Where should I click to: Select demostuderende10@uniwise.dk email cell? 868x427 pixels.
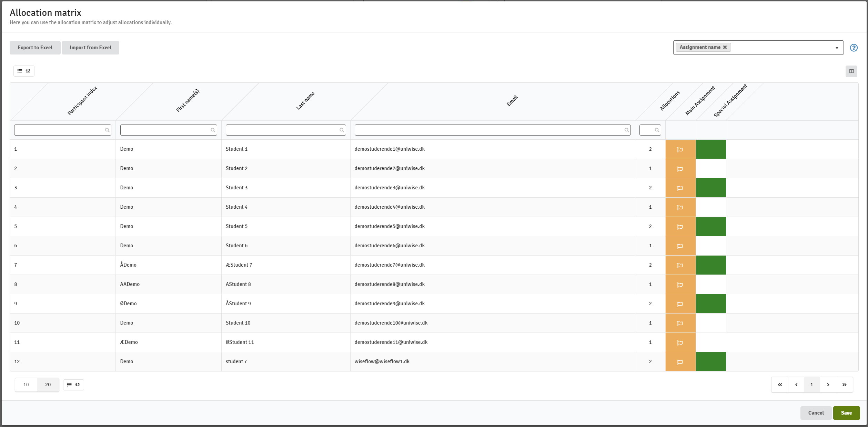(391, 323)
